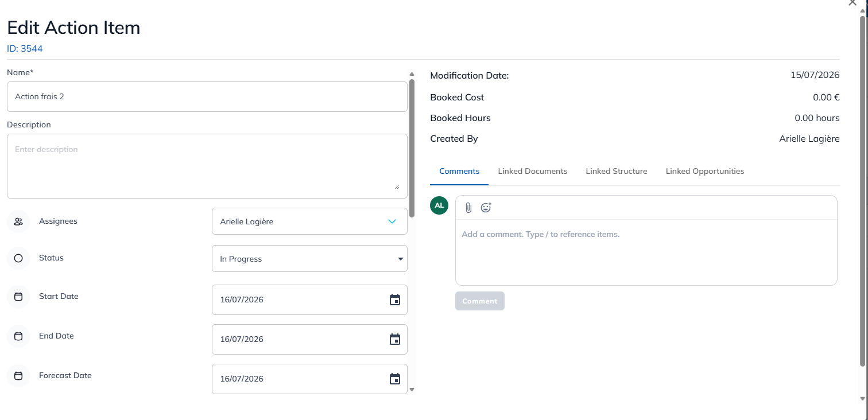Click the form panel scroll up arrow
The image size is (868, 420).
412,74
